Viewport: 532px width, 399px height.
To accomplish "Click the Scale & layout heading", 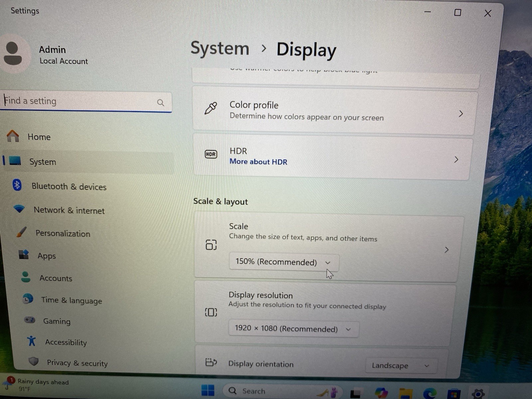I will [x=220, y=201].
